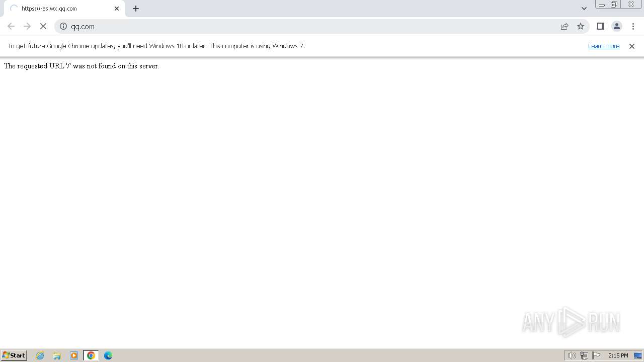
Task: Launch Internet Explorer from the taskbar
Action: pyautogui.click(x=40, y=355)
